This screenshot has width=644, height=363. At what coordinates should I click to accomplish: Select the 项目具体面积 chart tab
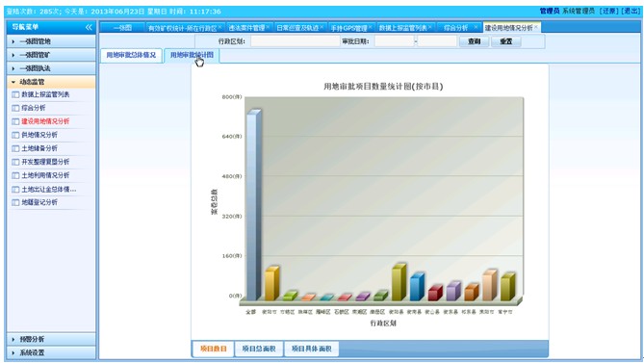click(311, 349)
